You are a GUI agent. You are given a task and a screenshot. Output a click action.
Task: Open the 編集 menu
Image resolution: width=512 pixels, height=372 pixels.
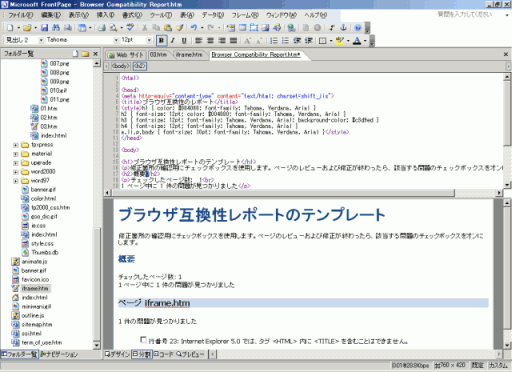pyautogui.click(x=51, y=15)
